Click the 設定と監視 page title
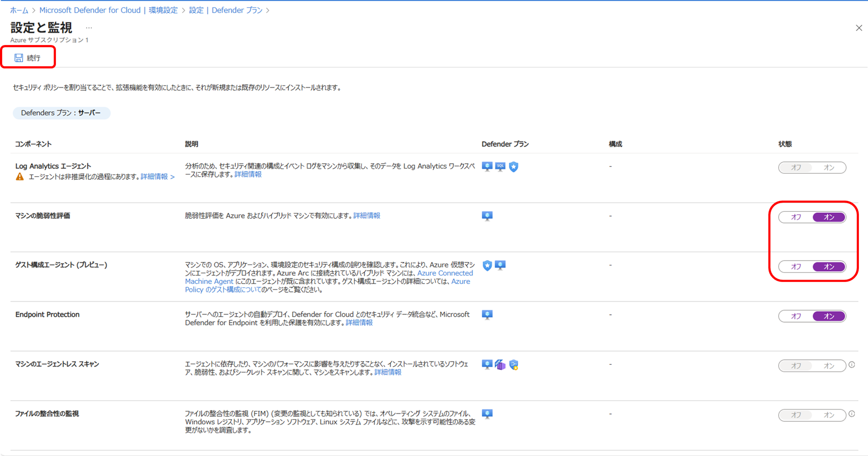Screen dimensions: 868x456 click(41, 28)
